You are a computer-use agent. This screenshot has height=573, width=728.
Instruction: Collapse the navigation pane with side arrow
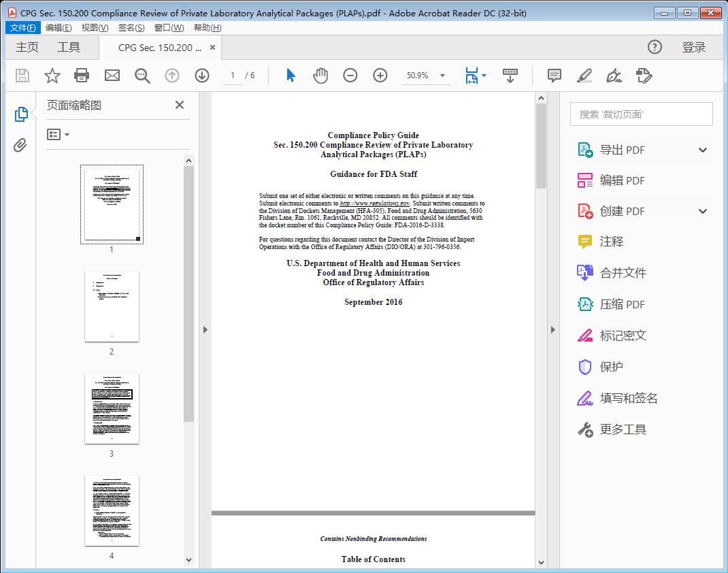pos(205,329)
